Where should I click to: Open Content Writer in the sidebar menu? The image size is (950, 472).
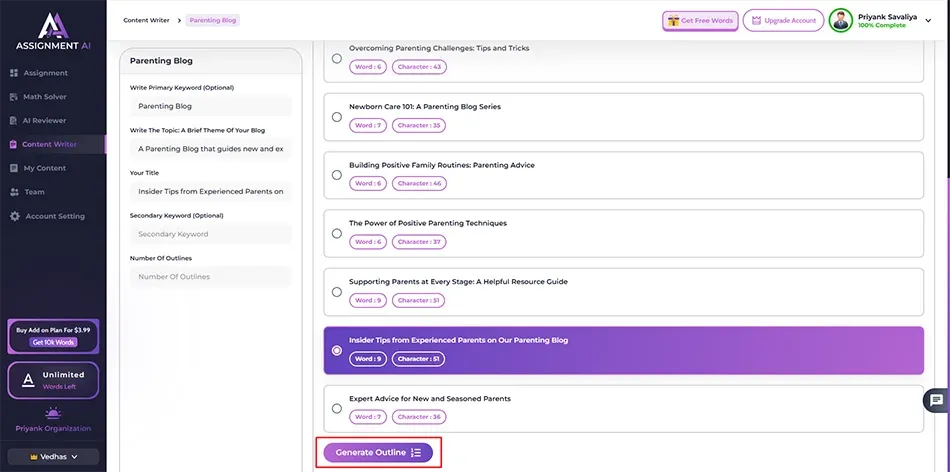pyautogui.click(x=49, y=145)
